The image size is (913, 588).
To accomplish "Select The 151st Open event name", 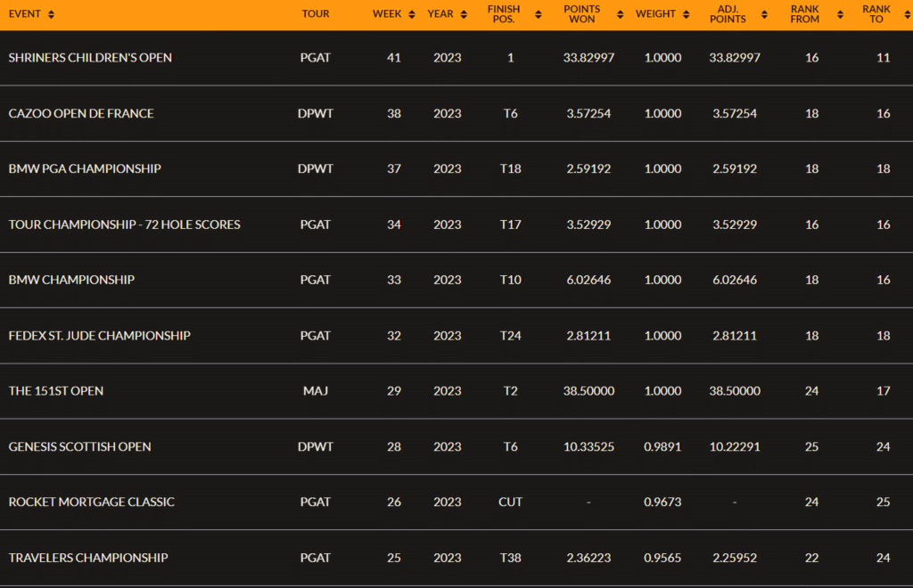I will pyautogui.click(x=56, y=391).
